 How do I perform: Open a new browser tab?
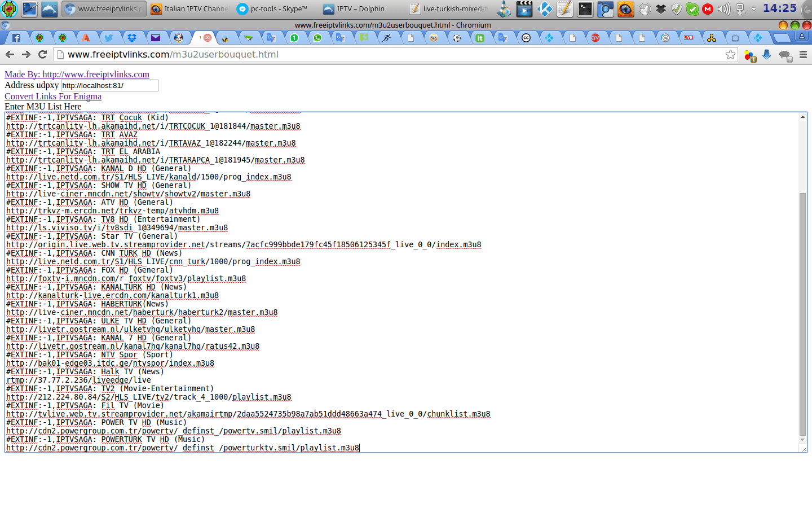pyautogui.click(x=782, y=38)
